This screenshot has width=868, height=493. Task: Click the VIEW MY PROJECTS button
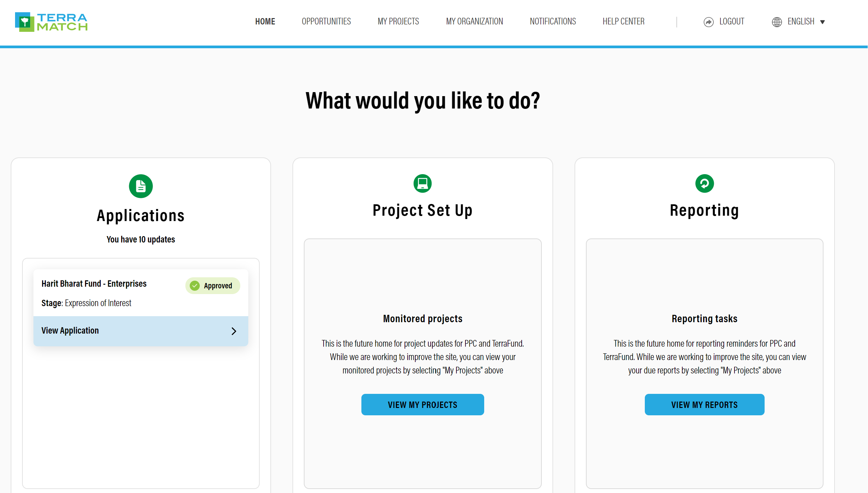(x=423, y=404)
